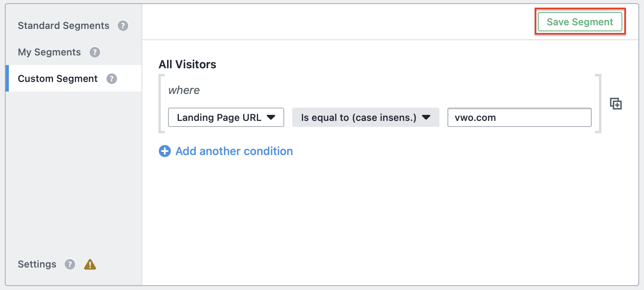Click the help icon beside Standard Segments
The image size is (644, 290).
(x=123, y=26)
